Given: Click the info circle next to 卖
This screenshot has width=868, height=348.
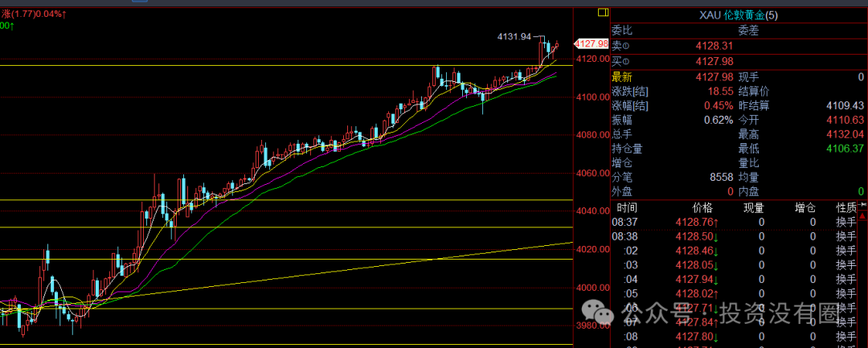Looking at the screenshot, I should click(x=627, y=47).
